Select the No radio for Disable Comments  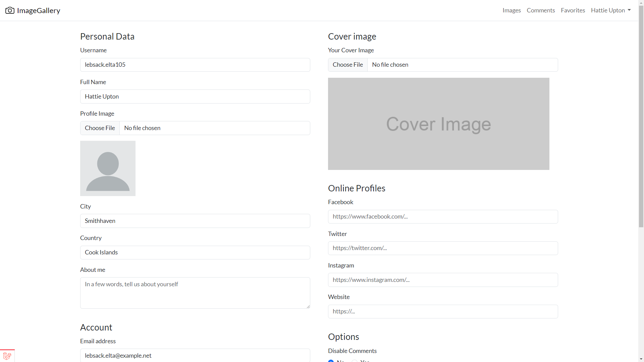point(331,361)
